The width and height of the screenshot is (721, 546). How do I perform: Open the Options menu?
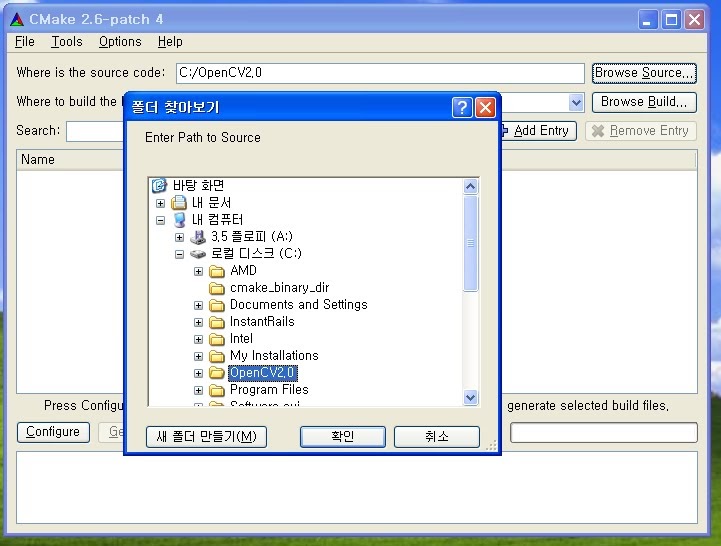point(120,42)
